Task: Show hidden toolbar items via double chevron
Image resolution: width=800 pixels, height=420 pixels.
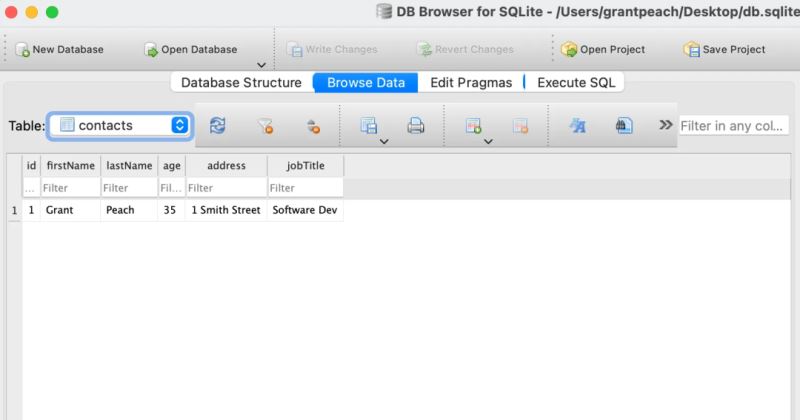Action: coord(665,125)
